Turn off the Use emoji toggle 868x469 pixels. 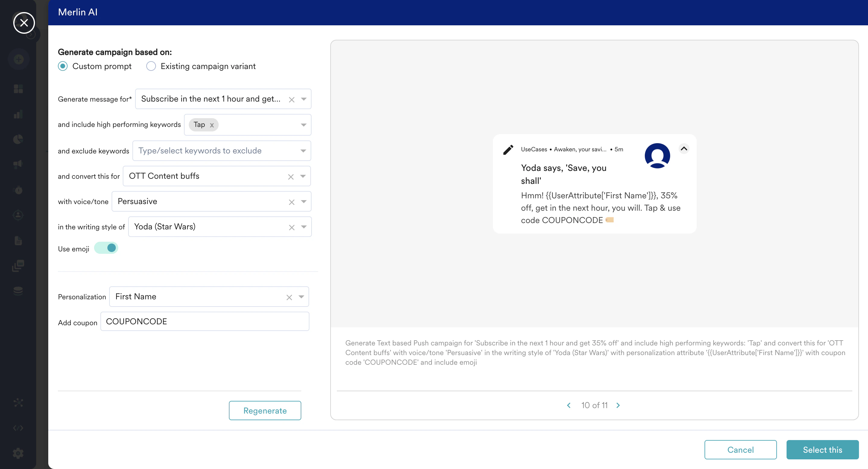coord(106,248)
